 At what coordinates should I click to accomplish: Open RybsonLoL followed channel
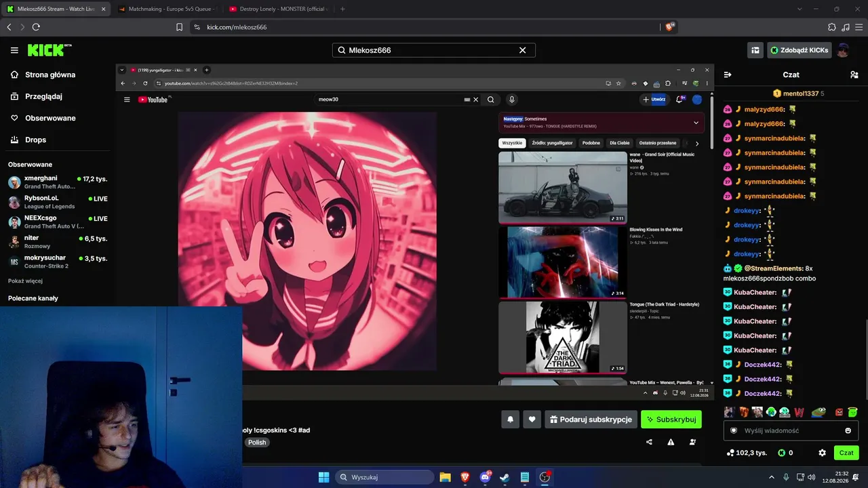(x=58, y=202)
